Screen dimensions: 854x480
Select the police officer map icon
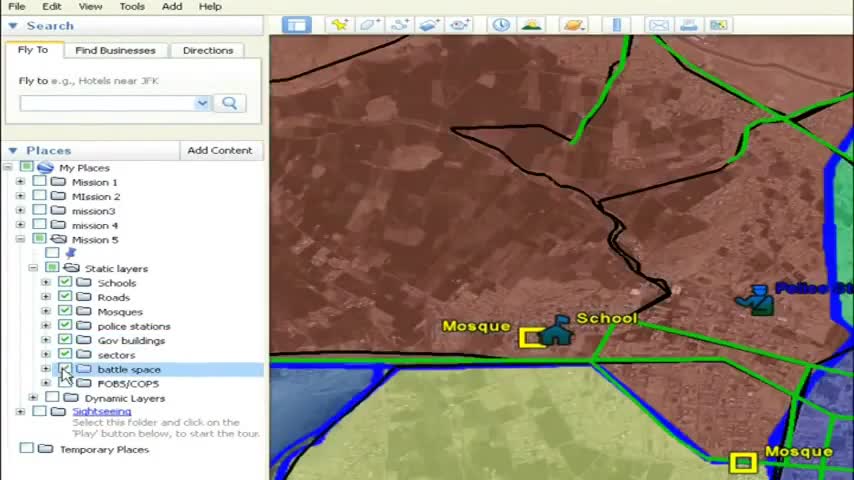click(756, 300)
